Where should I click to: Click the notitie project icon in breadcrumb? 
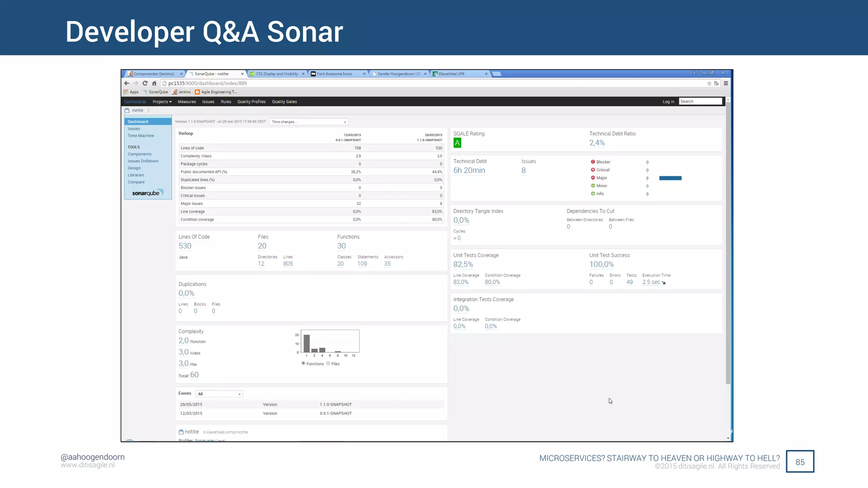click(127, 110)
